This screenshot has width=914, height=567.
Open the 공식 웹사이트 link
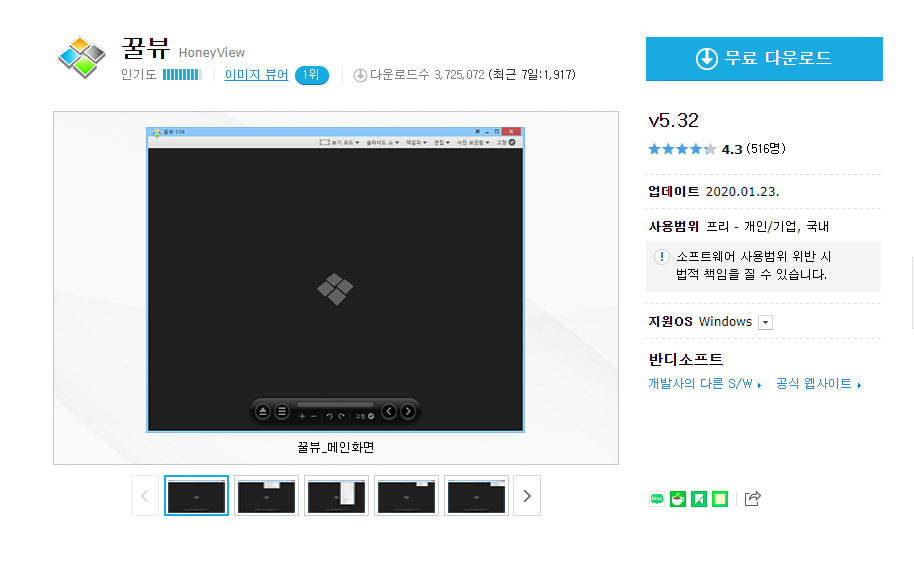(x=818, y=383)
